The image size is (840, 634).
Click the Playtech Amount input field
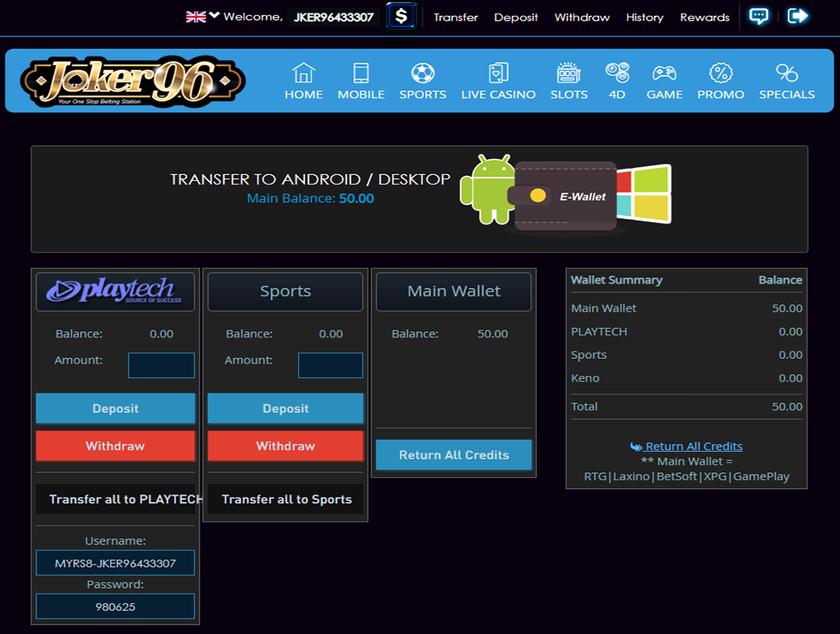coord(162,365)
